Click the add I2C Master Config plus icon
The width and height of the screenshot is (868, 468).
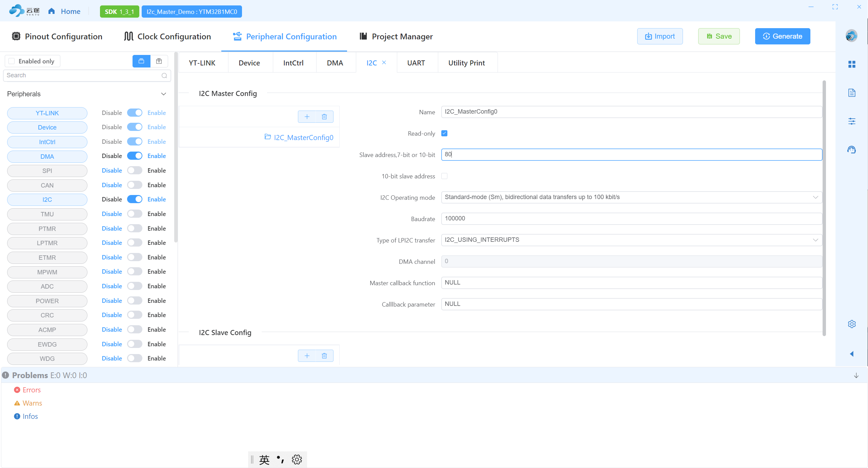tap(307, 117)
